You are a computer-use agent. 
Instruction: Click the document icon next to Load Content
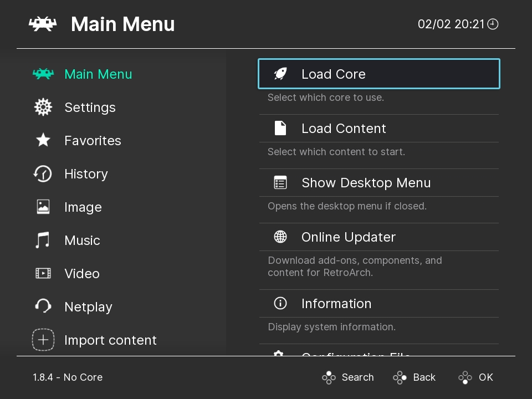tap(280, 128)
